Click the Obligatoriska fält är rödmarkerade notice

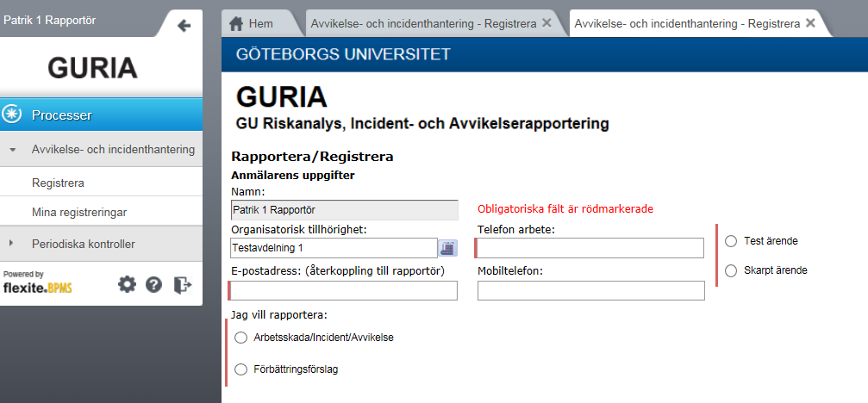(x=565, y=209)
